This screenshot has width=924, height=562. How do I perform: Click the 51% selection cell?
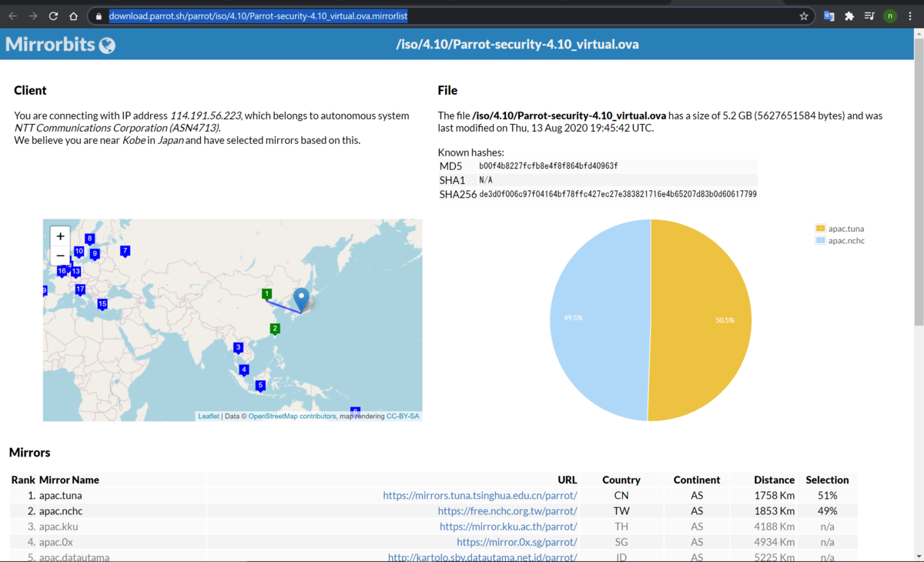tap(828, 496)
